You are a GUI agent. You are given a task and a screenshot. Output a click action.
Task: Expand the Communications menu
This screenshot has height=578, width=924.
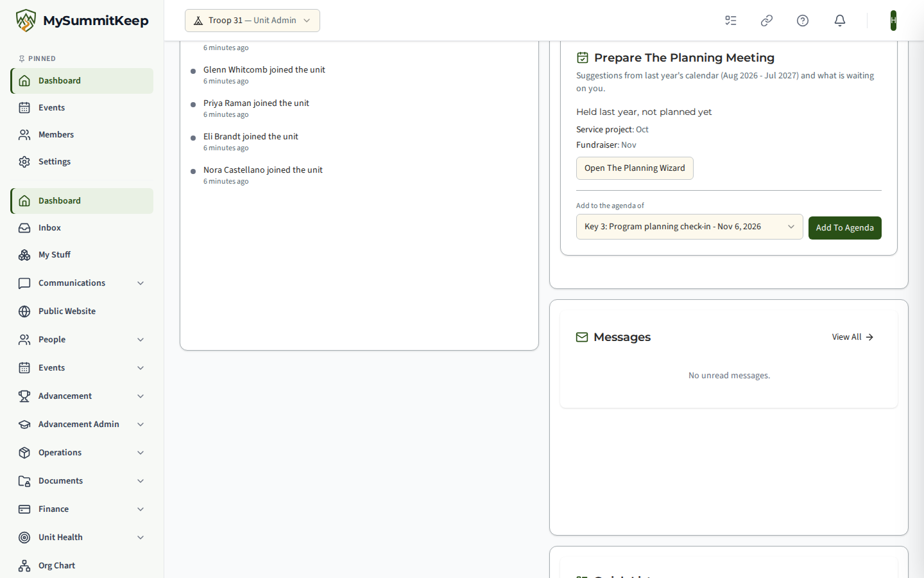[82, 283]
